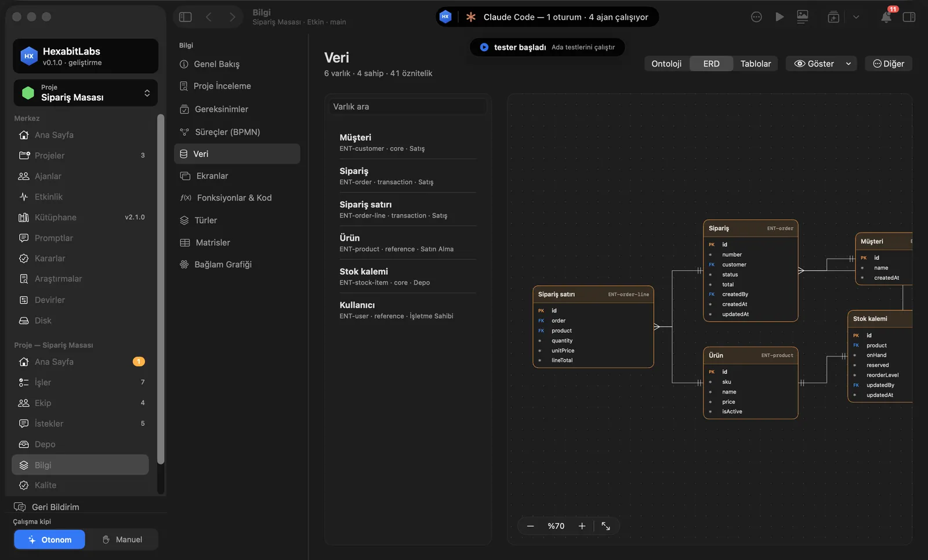Open Depo repository section
Viewport: 928px width, 560px height.
coord(81,445)
